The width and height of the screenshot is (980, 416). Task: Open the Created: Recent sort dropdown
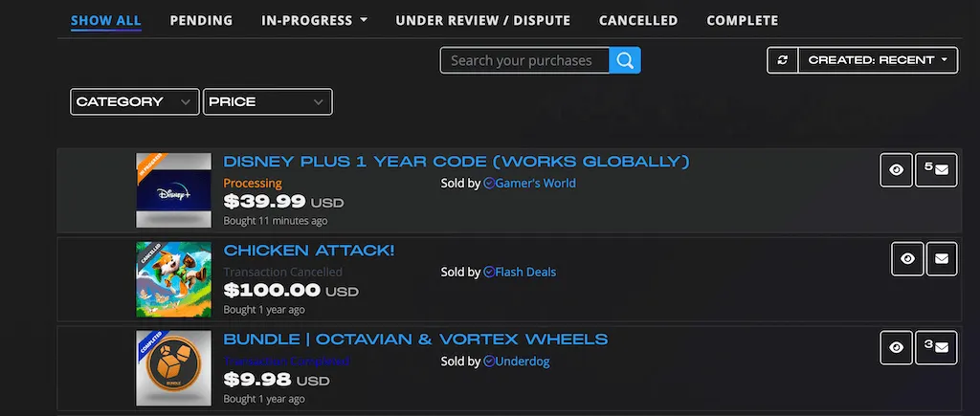[x=879, y=60]
